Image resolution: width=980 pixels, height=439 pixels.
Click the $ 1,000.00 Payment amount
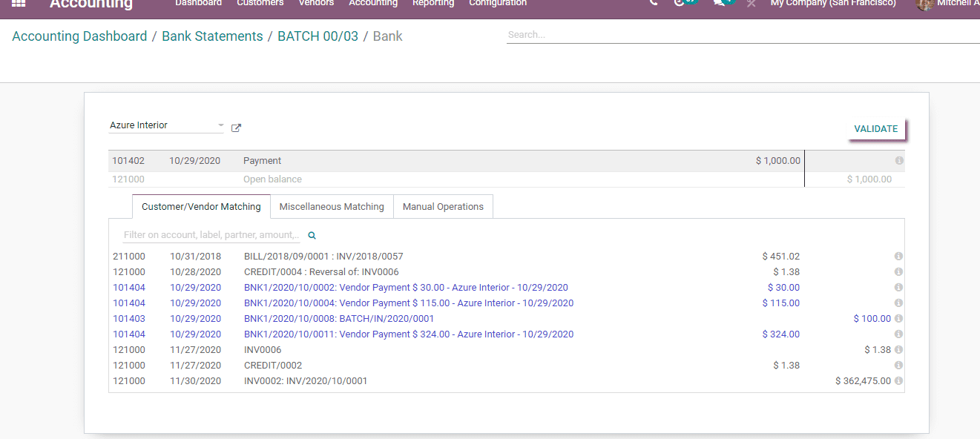click(x=778, y=161)
